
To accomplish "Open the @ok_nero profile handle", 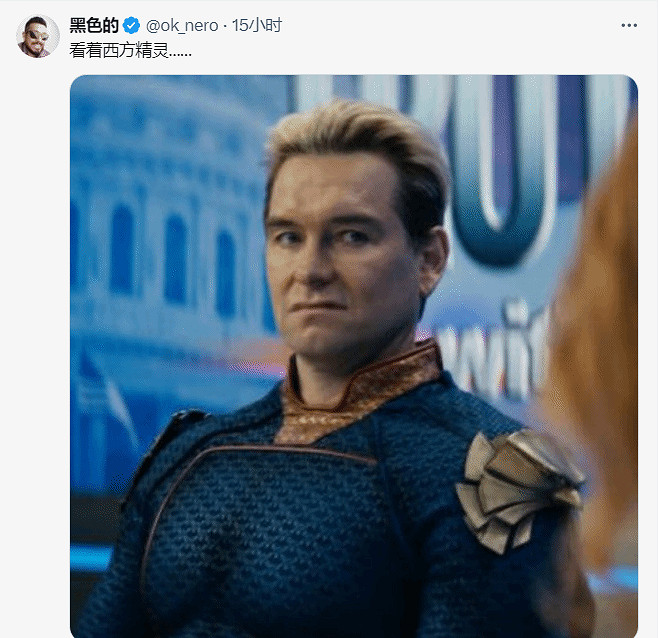I will click(x=184, y=25).
